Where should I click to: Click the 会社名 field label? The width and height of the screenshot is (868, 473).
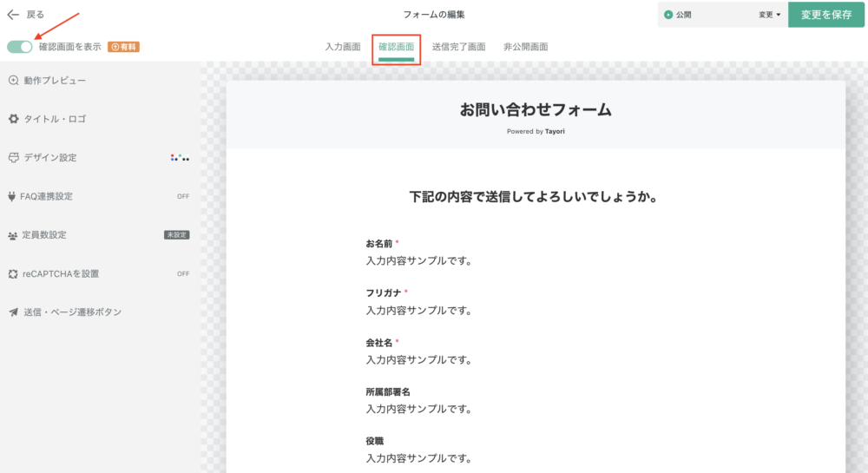[379, 343]
